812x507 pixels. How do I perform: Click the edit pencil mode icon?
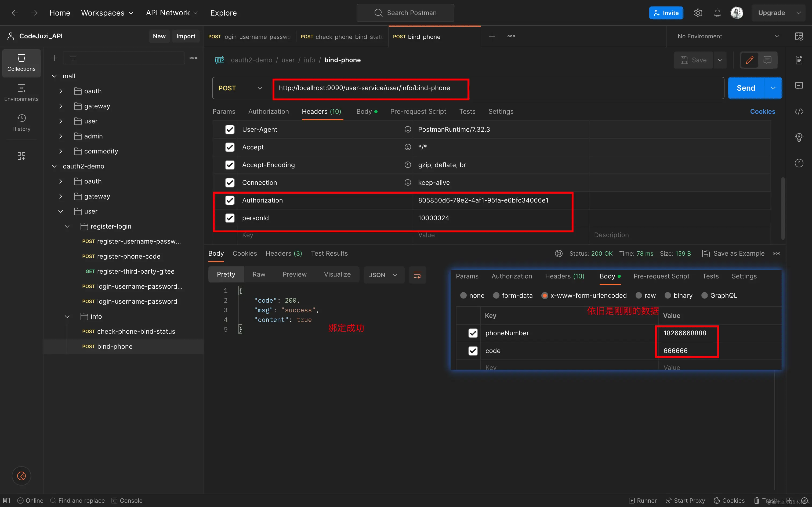tap(749, 60)
